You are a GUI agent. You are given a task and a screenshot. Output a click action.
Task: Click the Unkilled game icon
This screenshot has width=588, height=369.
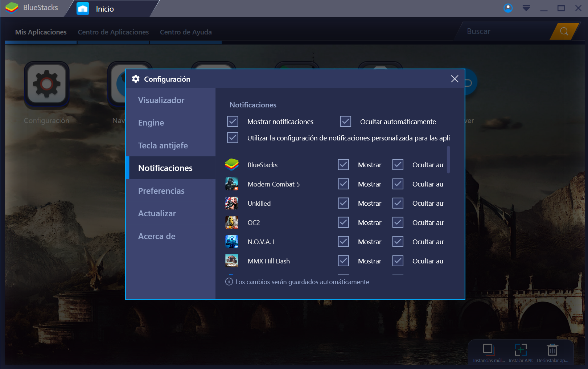pos(232,203)
